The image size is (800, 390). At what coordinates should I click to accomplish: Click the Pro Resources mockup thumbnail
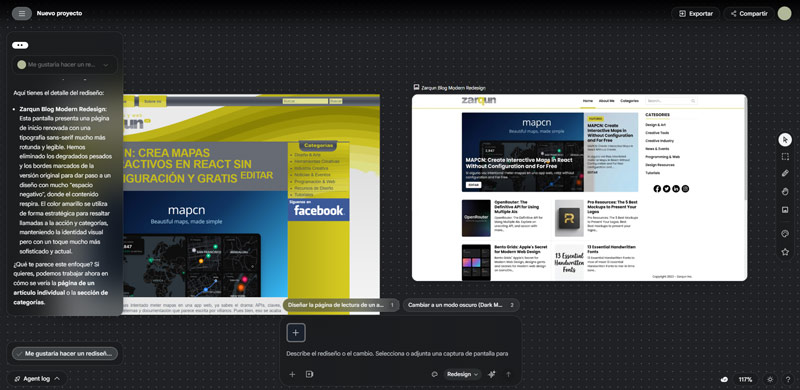click(x=569, y=218)
